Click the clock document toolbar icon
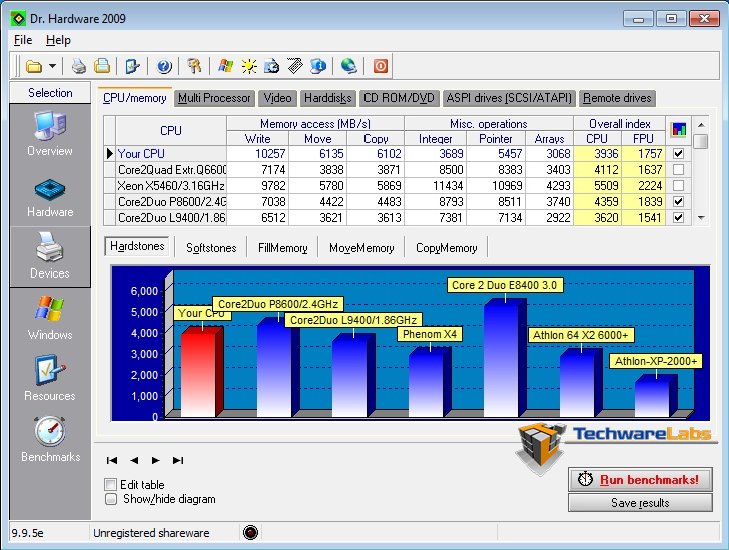Screen dimensions: 729x550 272,66
